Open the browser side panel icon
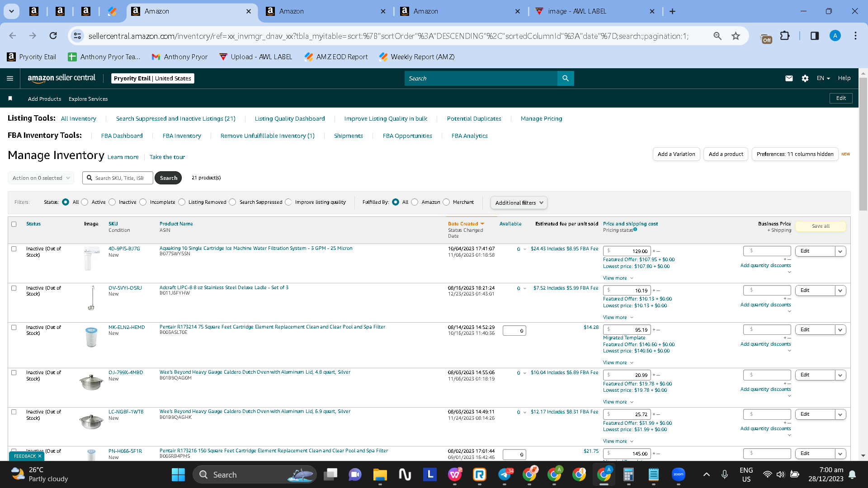 [x=815, y=36]
